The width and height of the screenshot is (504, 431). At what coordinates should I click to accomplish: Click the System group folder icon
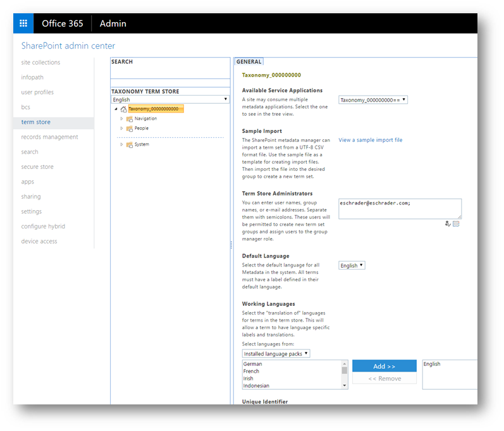click(x=130, y=145)
